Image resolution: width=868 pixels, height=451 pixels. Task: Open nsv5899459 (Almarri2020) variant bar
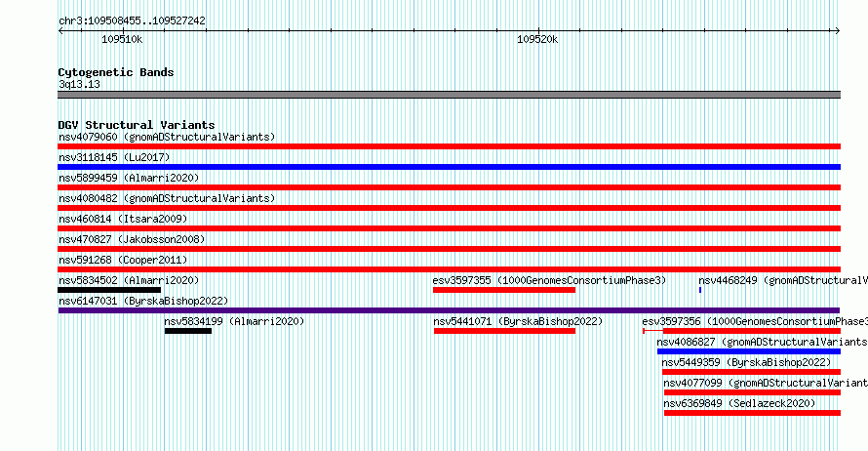449,187
